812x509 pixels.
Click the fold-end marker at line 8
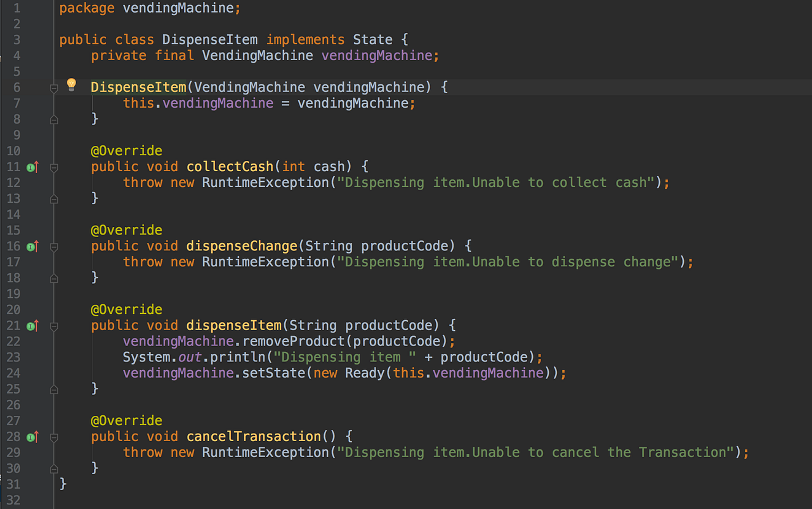pyautogui.click(x=54, y=119)
